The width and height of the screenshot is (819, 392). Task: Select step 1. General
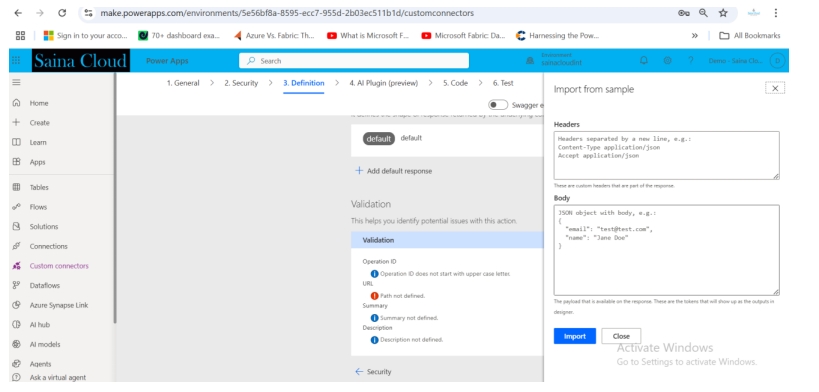coord(183,83)
